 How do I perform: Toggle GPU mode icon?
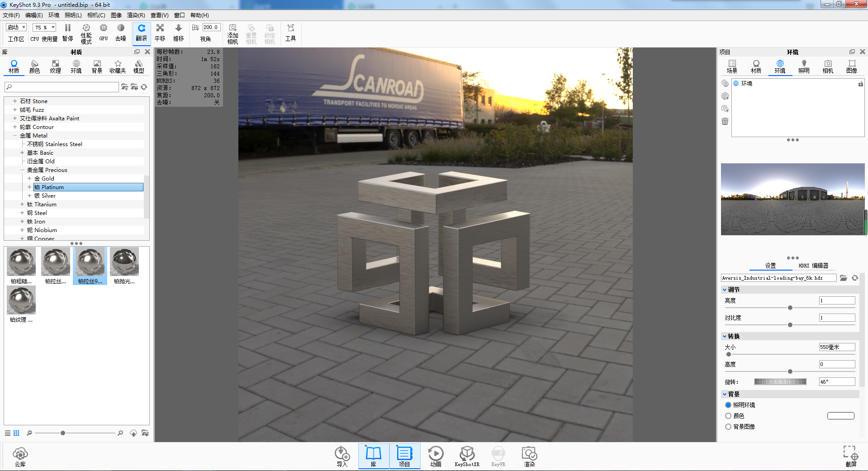click(104, 28)
